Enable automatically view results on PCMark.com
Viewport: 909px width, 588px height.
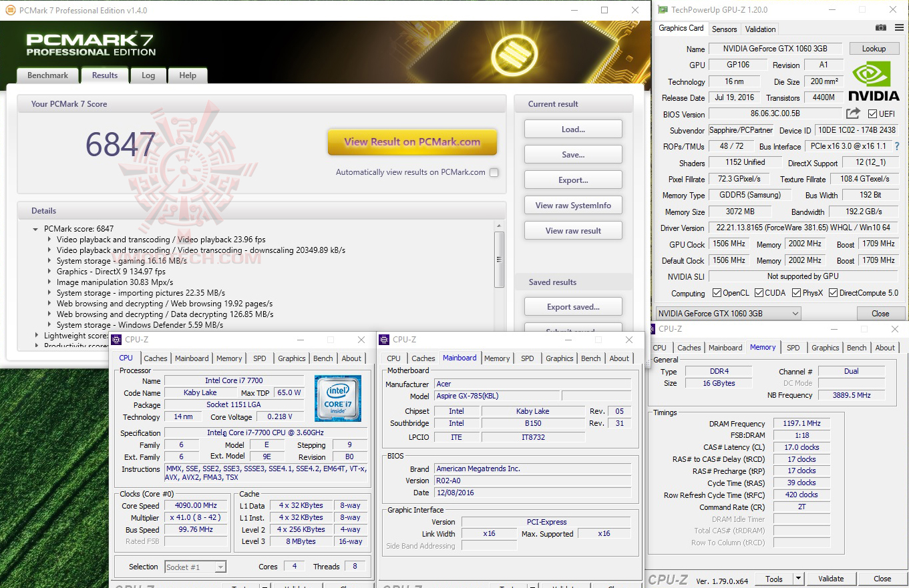494,172
